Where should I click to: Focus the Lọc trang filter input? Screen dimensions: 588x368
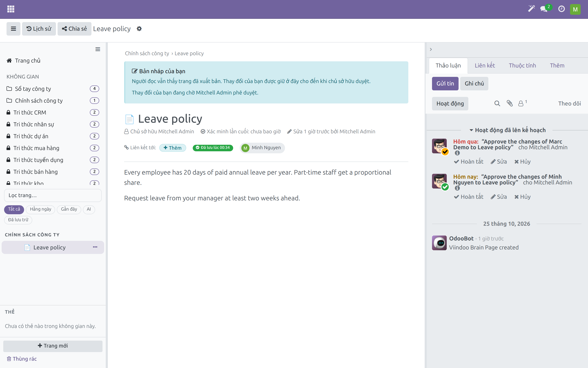coord(53,195)
